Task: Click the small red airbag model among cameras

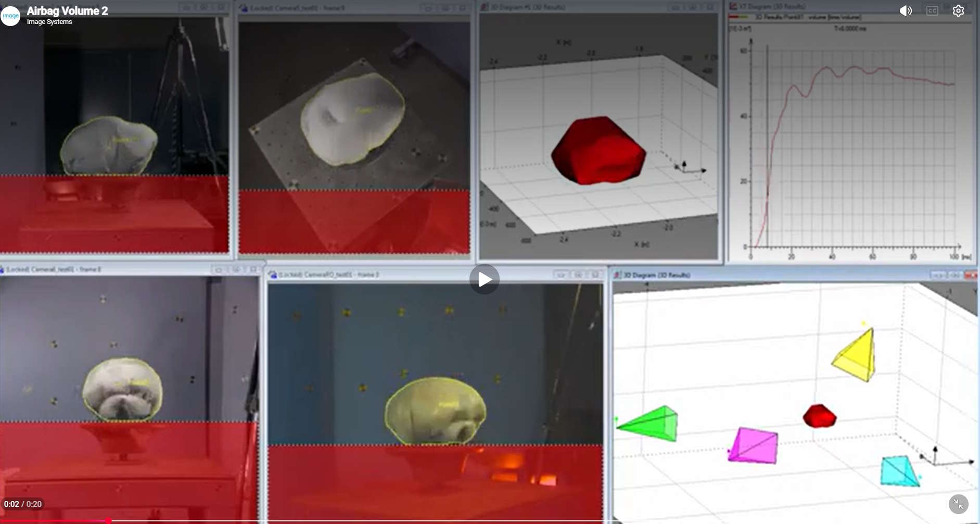Action: pyautogui.click(x=819, y=416)
